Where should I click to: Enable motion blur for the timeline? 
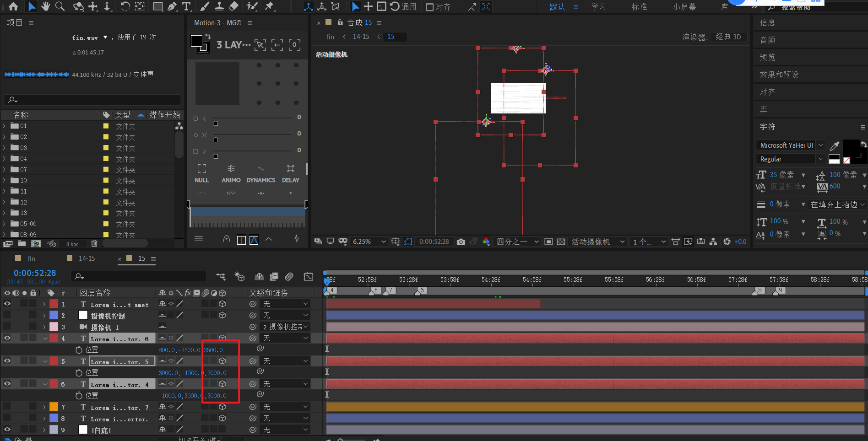289,276
